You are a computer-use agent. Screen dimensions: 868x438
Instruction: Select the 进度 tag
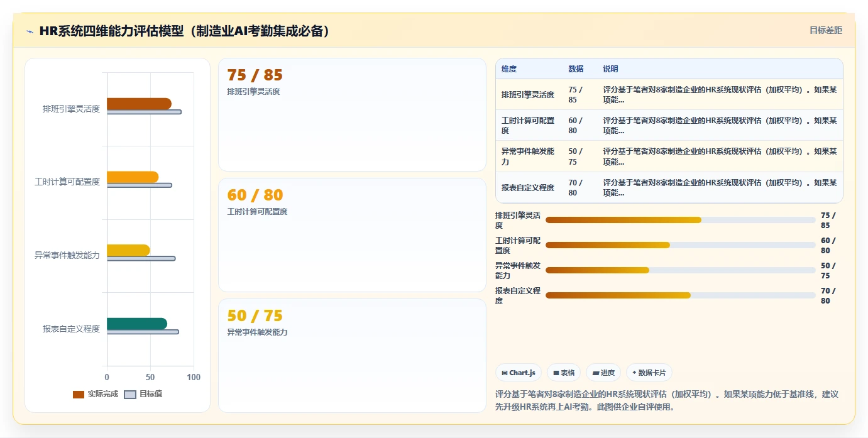[x=603, y=373]
